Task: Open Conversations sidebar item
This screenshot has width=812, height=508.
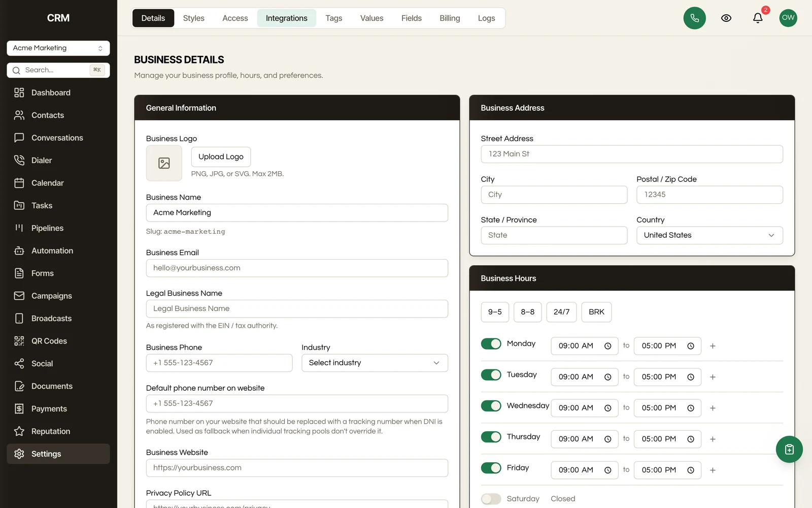Action: 58,138
